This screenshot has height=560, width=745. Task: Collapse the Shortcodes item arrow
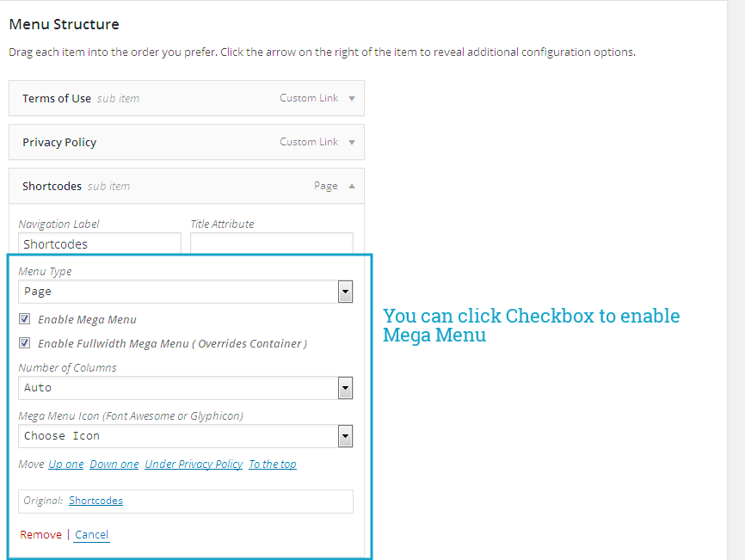[x=351, y=186]
